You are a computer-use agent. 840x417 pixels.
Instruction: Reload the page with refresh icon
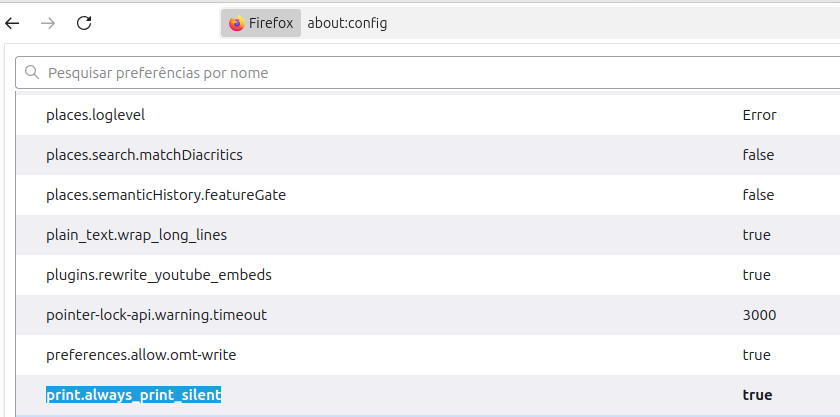click(x=84, y=23)
